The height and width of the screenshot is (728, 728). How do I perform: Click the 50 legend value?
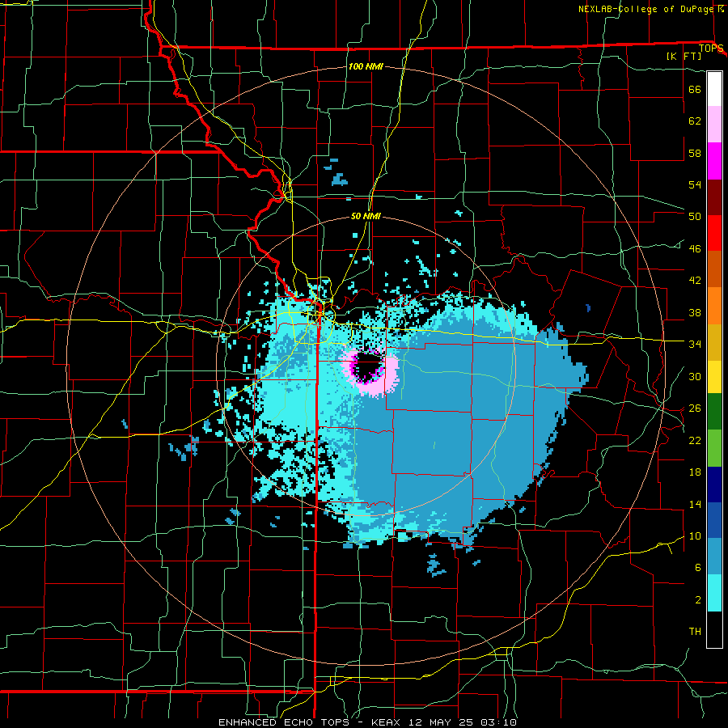point(695,217)
